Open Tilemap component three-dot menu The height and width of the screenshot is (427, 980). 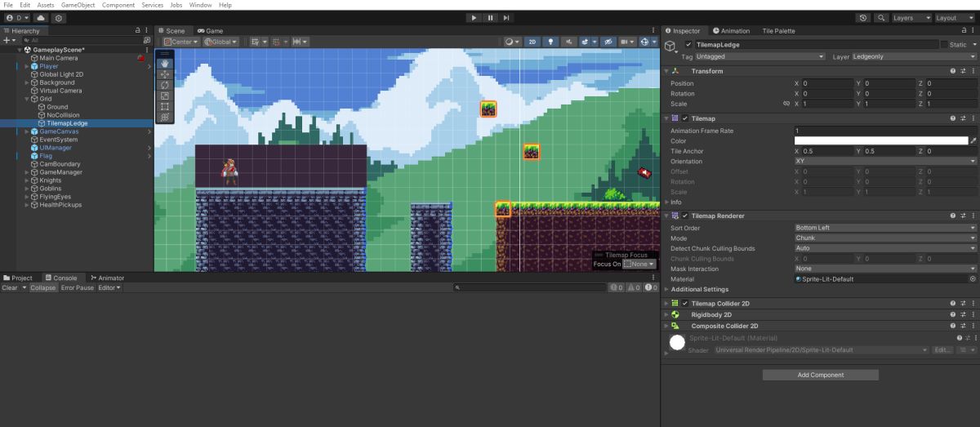(x=973, y=118)
